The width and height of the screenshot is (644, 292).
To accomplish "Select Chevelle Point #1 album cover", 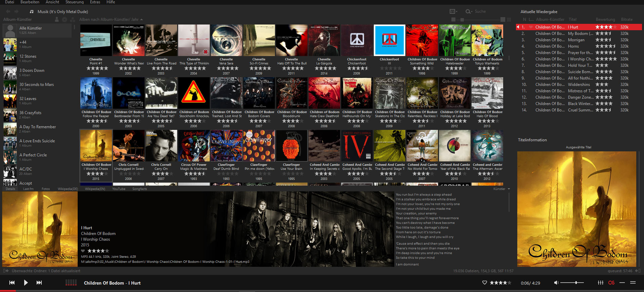I will [x=96, y=40].
